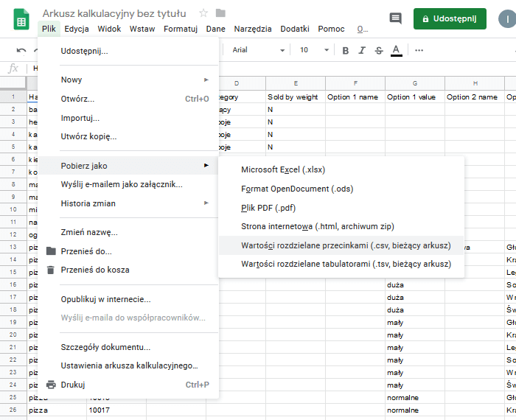Click the undo arrow in toolbar

tap(21, 50)
